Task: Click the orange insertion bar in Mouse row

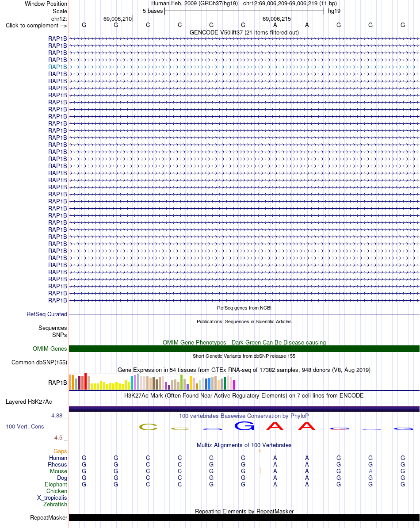Action: [x=260, y=471]
